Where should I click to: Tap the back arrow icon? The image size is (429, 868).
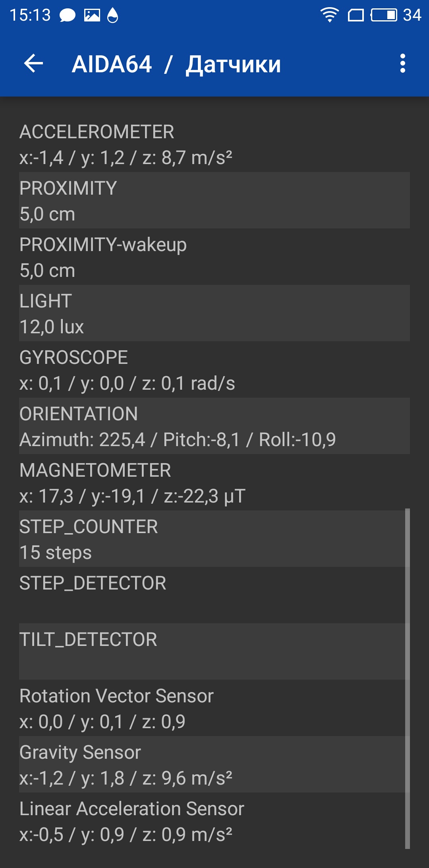(33, 64)
